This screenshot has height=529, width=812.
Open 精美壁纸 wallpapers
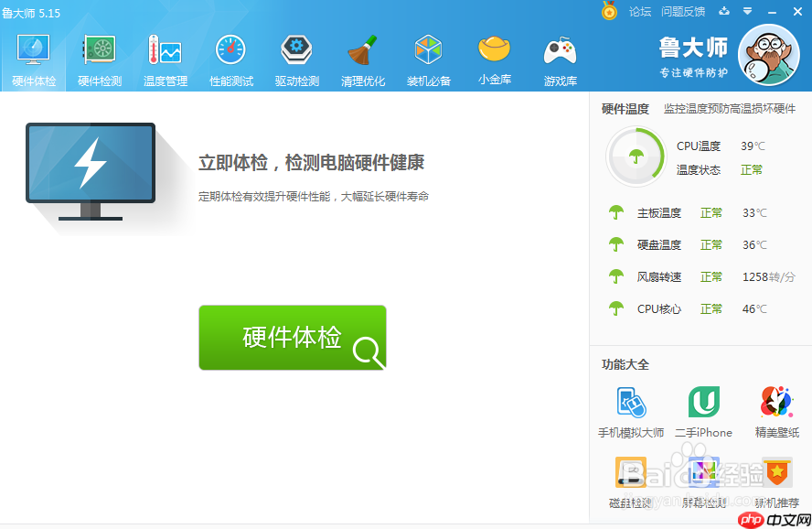776,412
